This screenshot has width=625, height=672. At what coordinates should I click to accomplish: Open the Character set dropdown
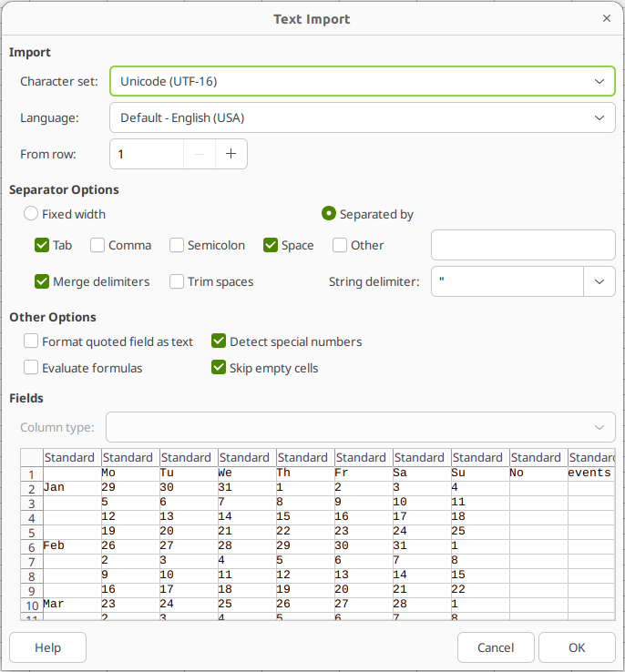click(363, 81)
